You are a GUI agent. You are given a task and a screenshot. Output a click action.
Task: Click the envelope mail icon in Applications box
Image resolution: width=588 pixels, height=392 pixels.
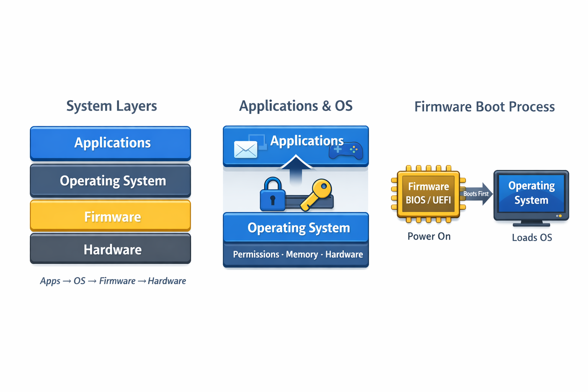click(246, 149)
